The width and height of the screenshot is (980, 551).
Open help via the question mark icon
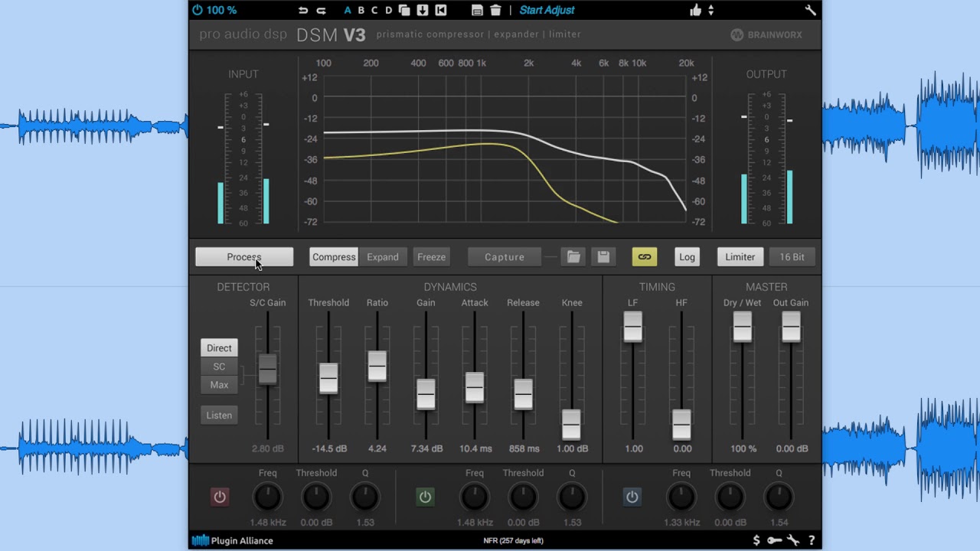tap(812, 540)
